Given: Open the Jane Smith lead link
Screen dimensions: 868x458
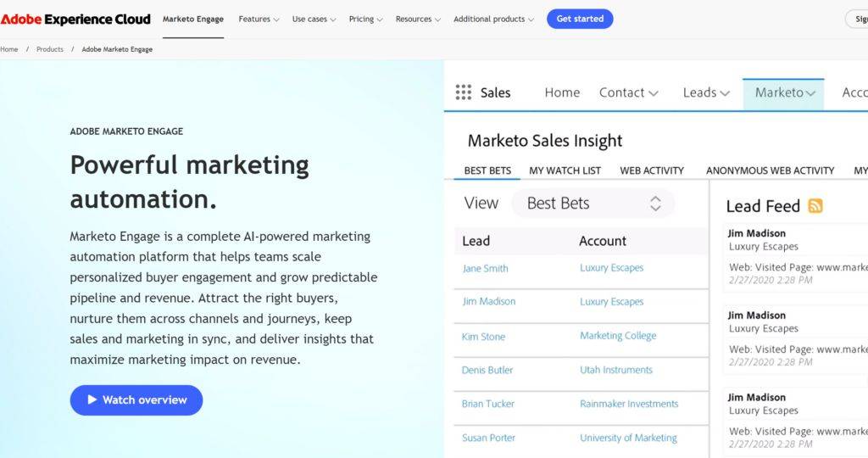Looking at the screenshot, I should [485, 268].
